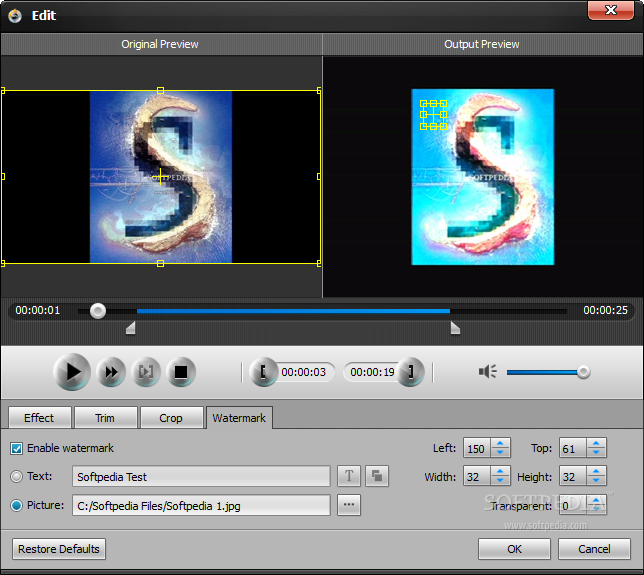Click the total duration 00:00:25 label
This screenshot has height=575, width=644.
coord(605,310)
